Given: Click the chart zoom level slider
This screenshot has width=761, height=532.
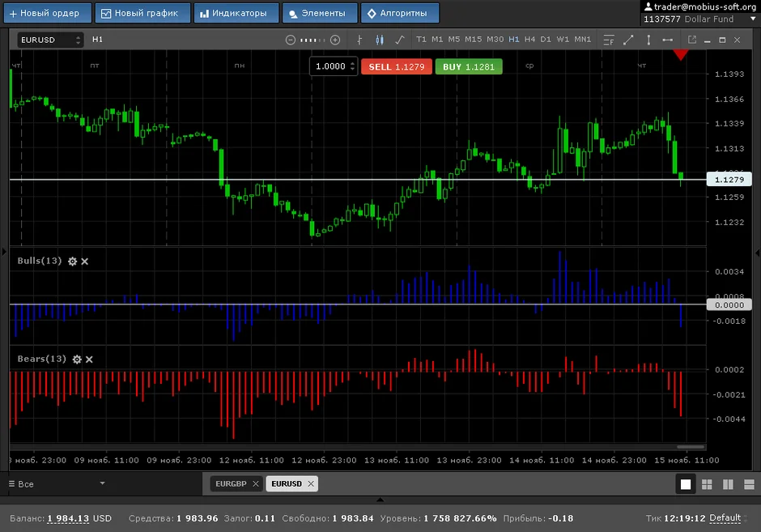Looking at the screenshot, I should (x=312, y=40).
